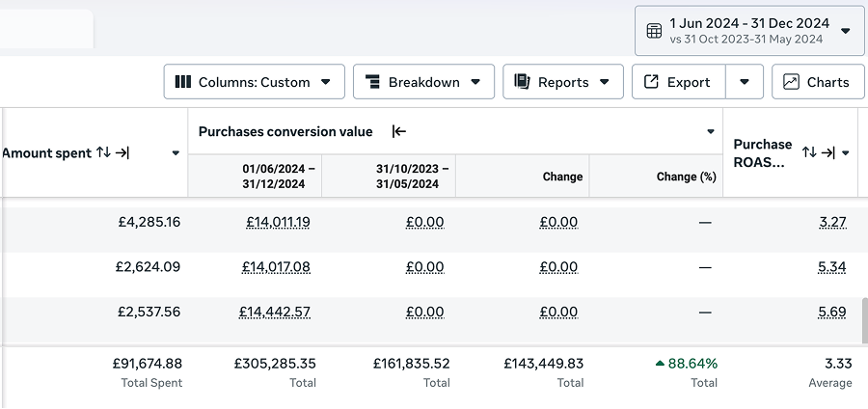Collapse the Purchases conversion value comparison columns
Viewport: 868px width, 409px height.
coord(398,131)
